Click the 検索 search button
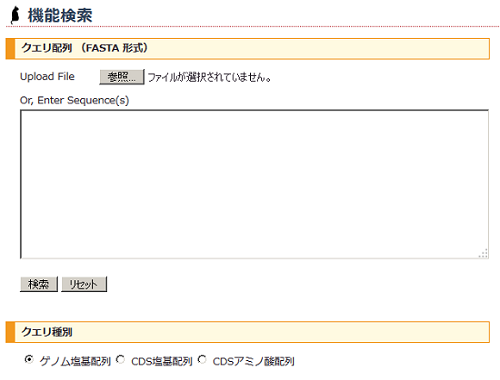This screenshot has width=500, height=380. tap(39, 284)
